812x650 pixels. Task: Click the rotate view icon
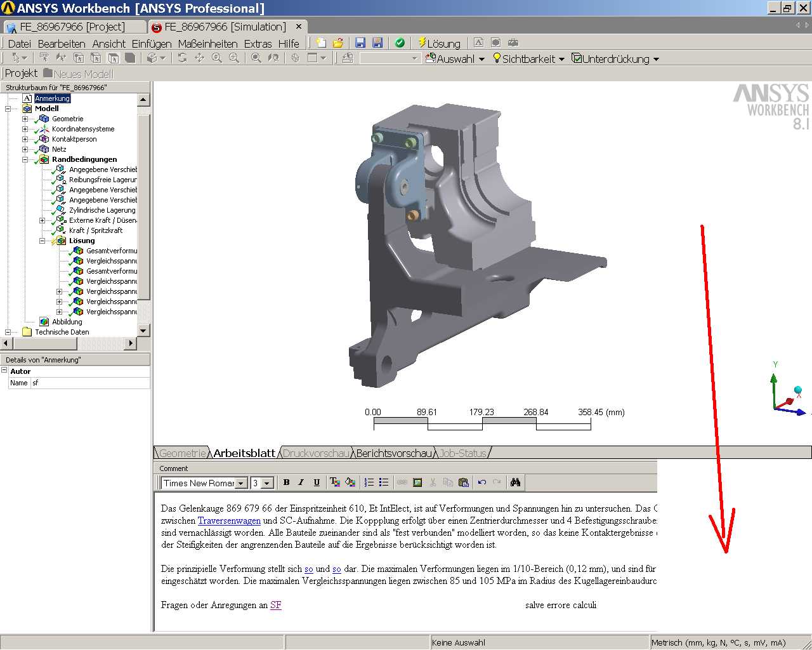point(182,58)
